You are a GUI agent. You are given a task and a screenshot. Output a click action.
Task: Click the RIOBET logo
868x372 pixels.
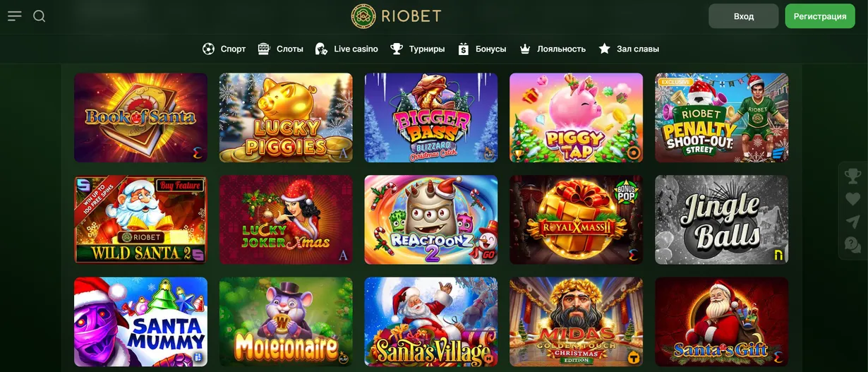[396, 16]
